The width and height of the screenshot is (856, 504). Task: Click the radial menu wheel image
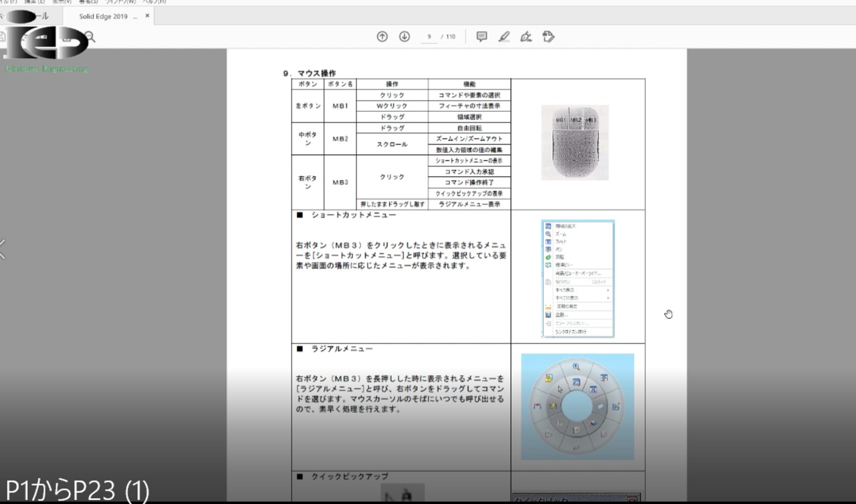(576, 406)
